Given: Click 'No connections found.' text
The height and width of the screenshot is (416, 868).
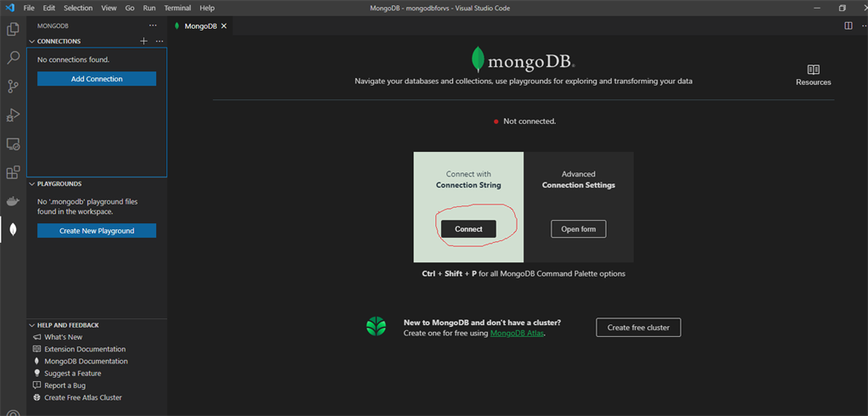Looking at the screenshot, I should (73, 59).
